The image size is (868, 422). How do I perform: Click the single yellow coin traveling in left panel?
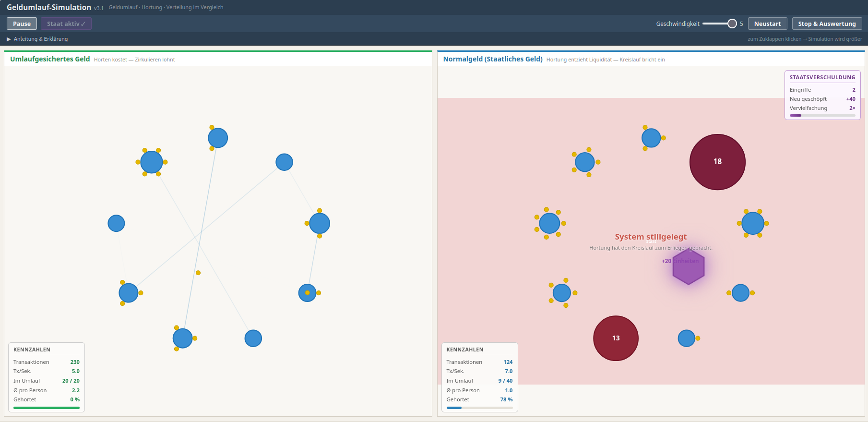tap(198, 273)
